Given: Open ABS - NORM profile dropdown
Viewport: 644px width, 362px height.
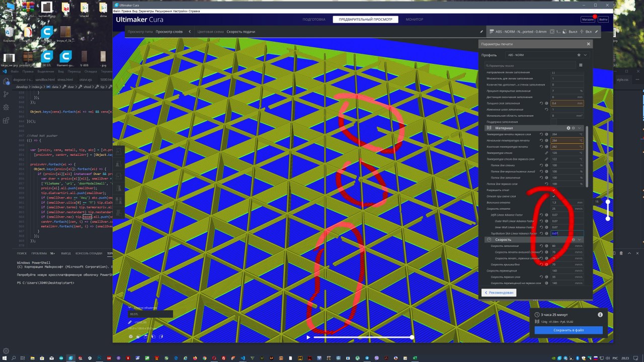Looking at the screenshot, I should click(x=547, y=55).
